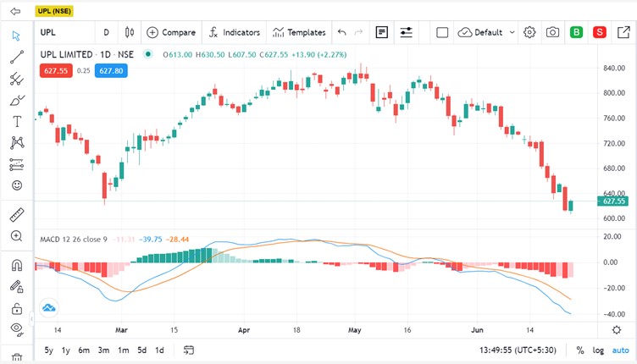Toggle lock all drawing tools
Screen dimensions: 637x364
point(17,309)
